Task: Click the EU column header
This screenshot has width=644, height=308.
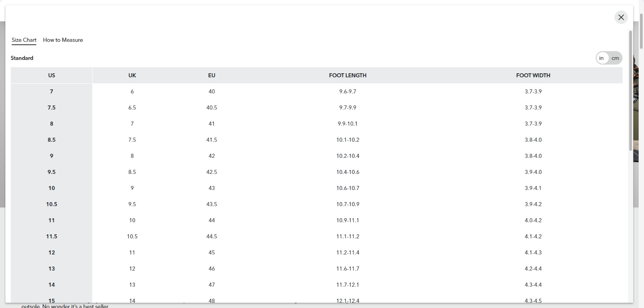Action: pyautogui.click(x=212, y=75)
